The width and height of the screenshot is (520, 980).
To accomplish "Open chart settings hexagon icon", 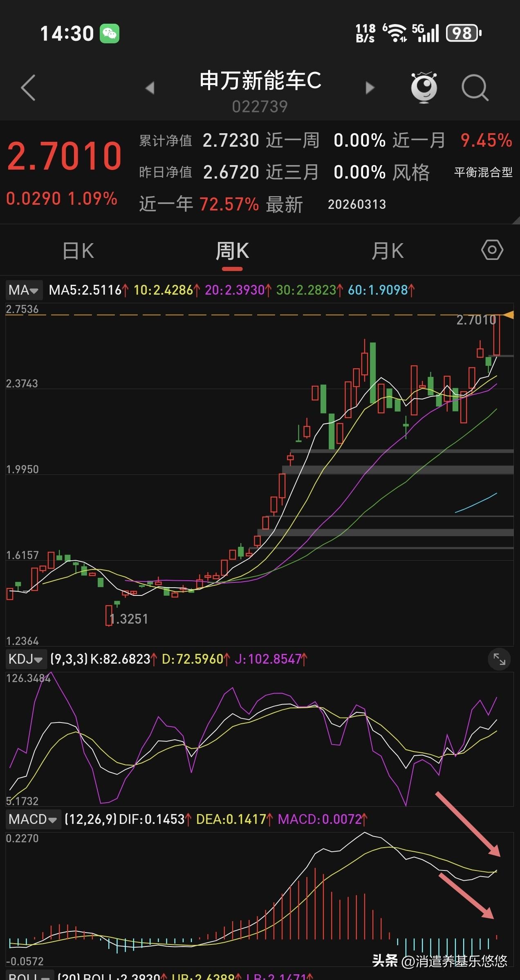I will coord(492,250).
